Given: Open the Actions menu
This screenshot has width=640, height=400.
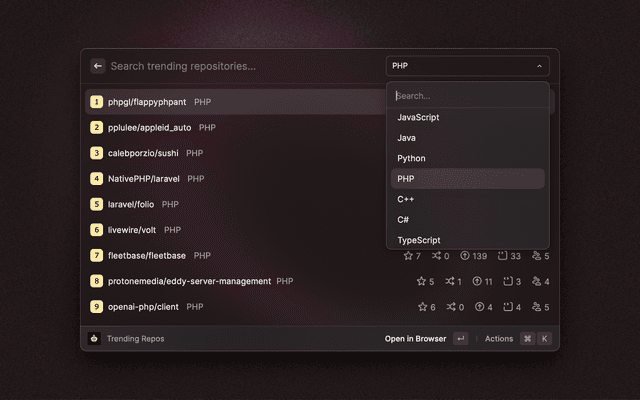Looking at the screenshot, I should pos(499,339).
